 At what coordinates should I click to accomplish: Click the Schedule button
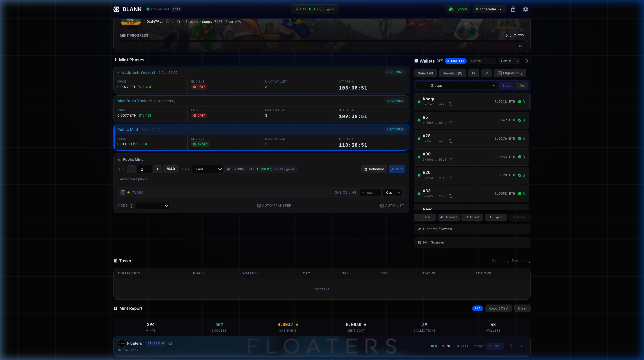coord(374,169)
